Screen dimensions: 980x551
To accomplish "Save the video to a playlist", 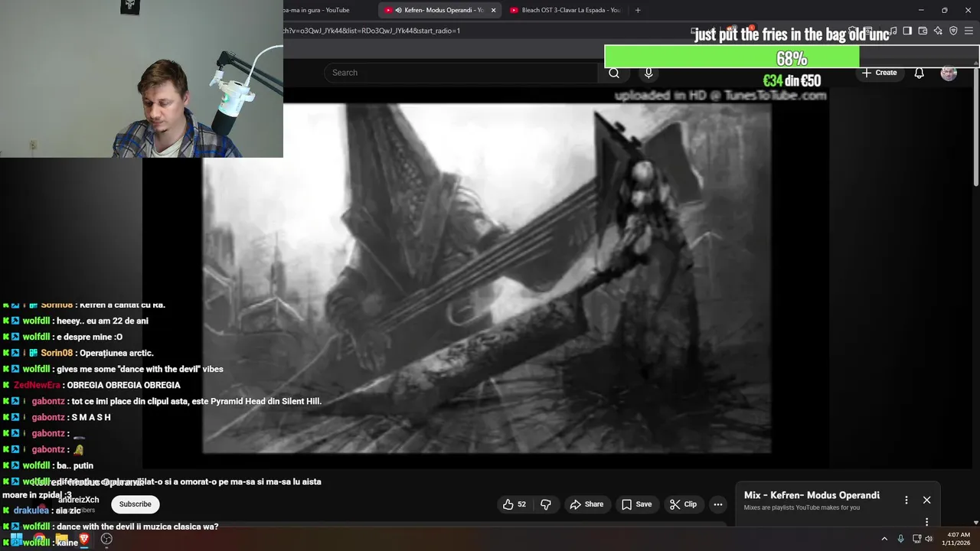I will click(636, 504).
